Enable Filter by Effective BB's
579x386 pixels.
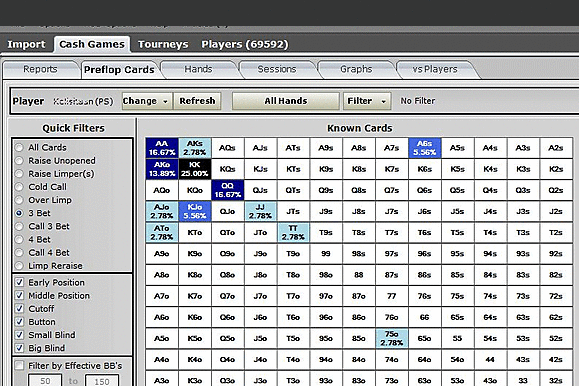[19, 366]
